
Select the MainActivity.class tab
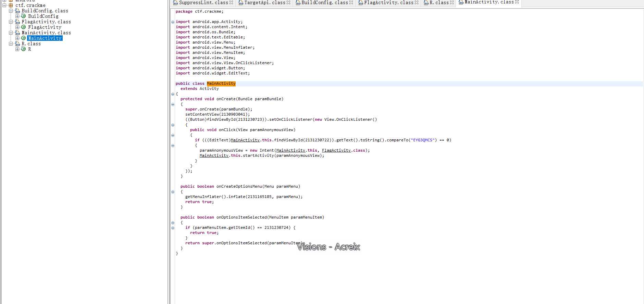489,2
